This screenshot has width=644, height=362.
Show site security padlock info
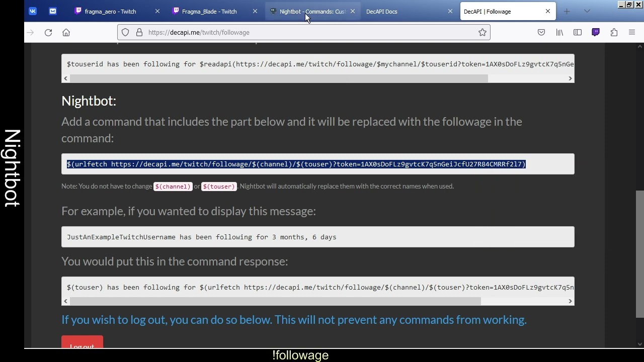coord(139,32)
